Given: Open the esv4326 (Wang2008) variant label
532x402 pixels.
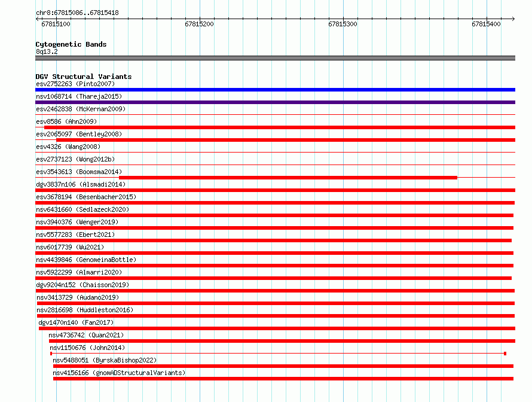Looking at the screenshot, I should (68, 147).
